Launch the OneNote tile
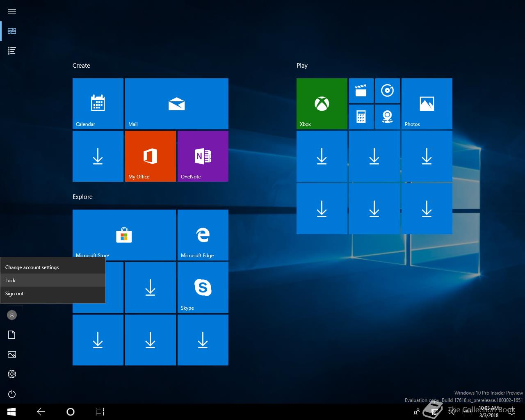Image resolution: width=525 pixels, height=420 pixels. click(203, 156)
